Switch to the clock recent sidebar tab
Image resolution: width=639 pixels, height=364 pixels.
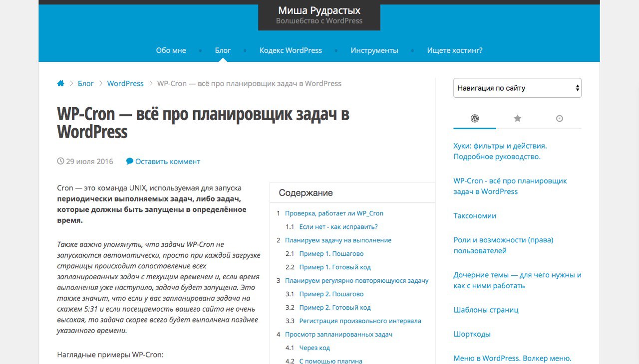[560, 118]
